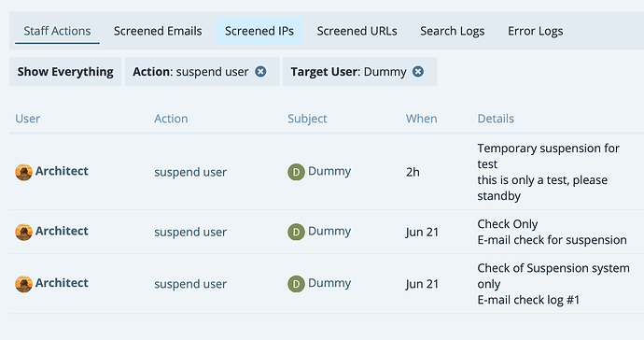Open the Screened URLs tab

pyautogui.click(x=357, y=31)
